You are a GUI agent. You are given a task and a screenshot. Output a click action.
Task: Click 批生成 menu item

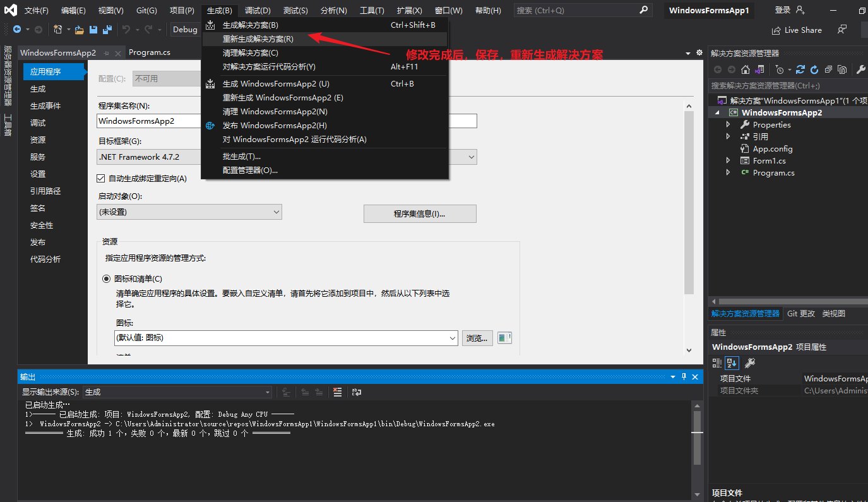click(324, 157)
